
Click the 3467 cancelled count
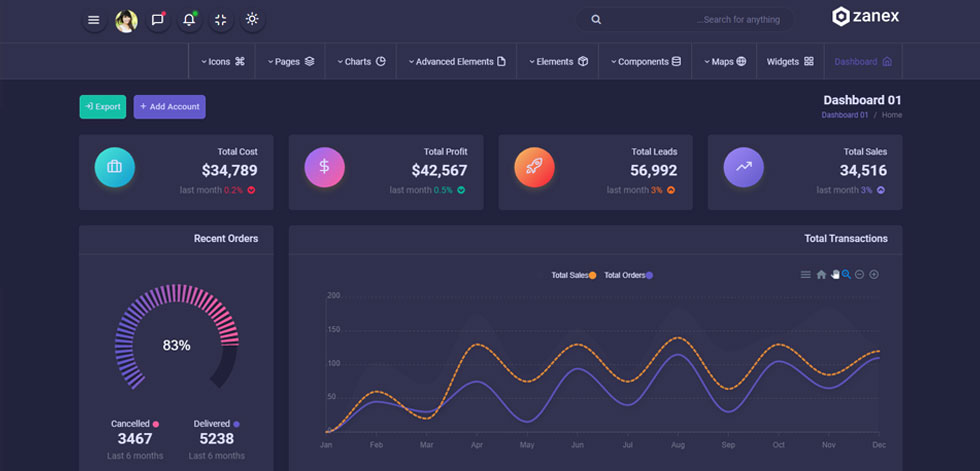coord(135,439)
